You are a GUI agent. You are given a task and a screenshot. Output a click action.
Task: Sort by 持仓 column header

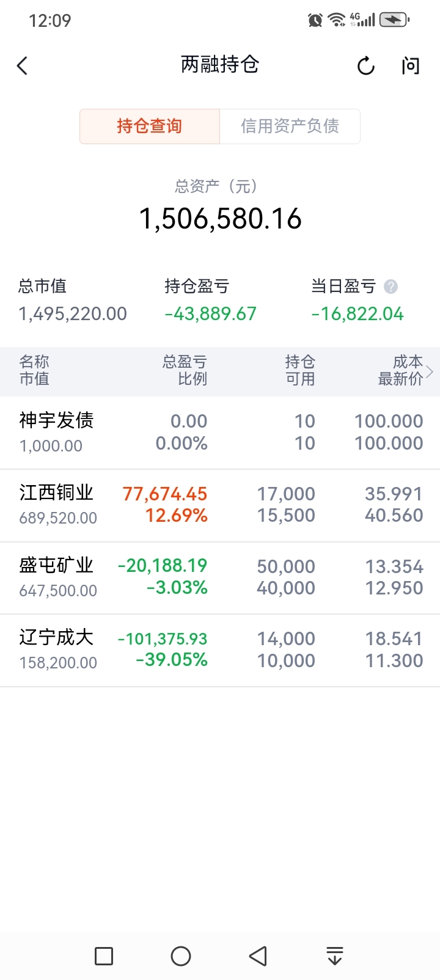(x=299, y=370)
